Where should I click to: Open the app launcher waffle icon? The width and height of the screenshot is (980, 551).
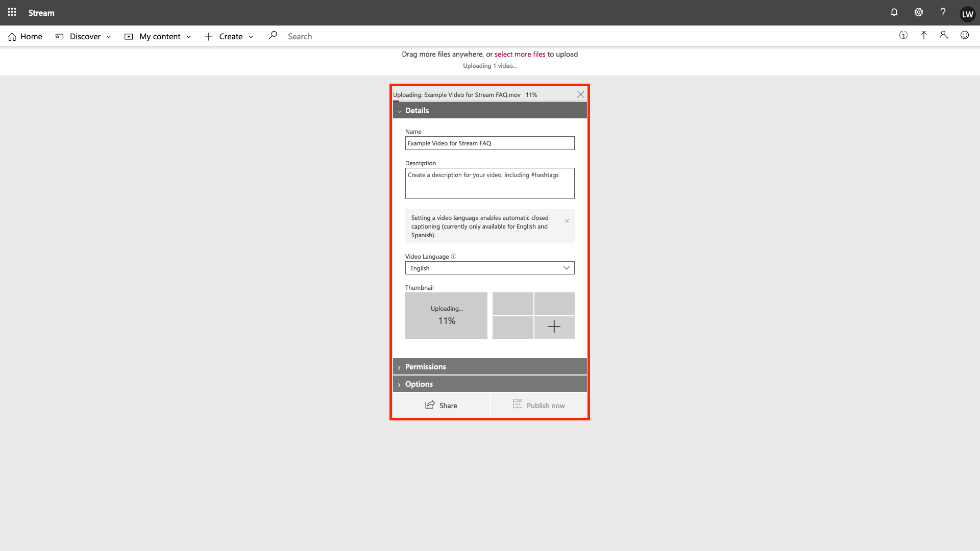click(12, 12)
